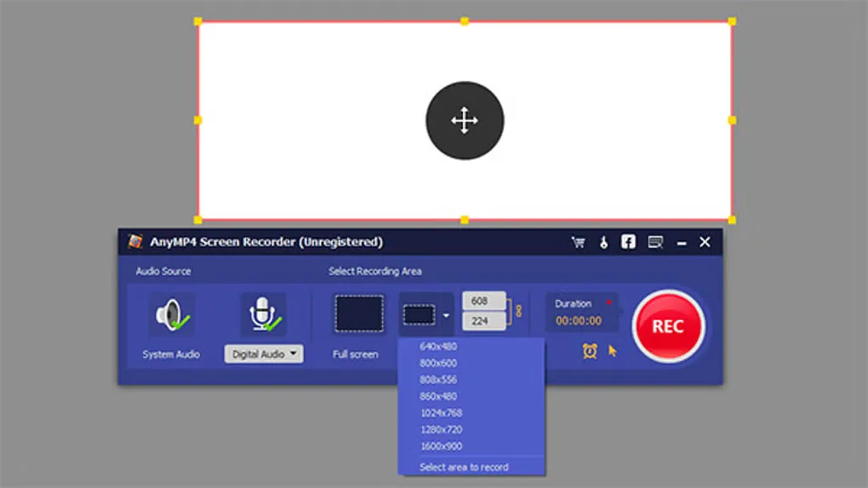The image size is (868, 488).
Task: Toggle the microphone audio source
Action: tap(264, 314)
